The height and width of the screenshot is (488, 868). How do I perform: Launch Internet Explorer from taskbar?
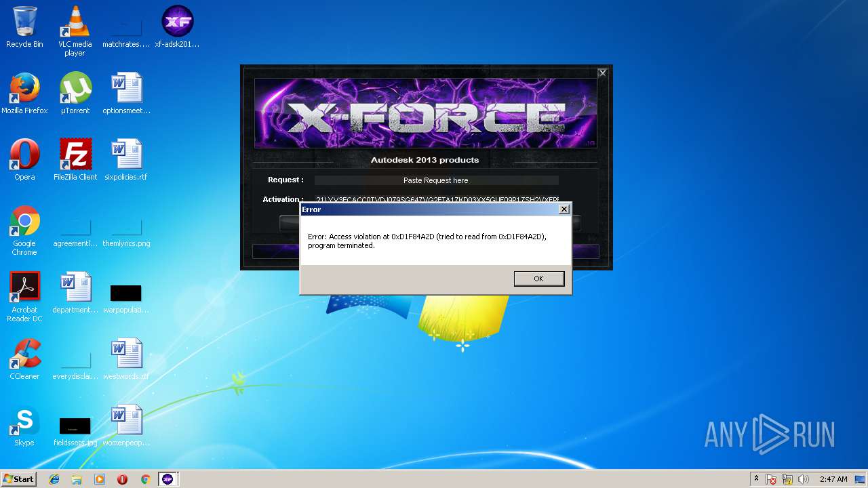click(54, 479)
